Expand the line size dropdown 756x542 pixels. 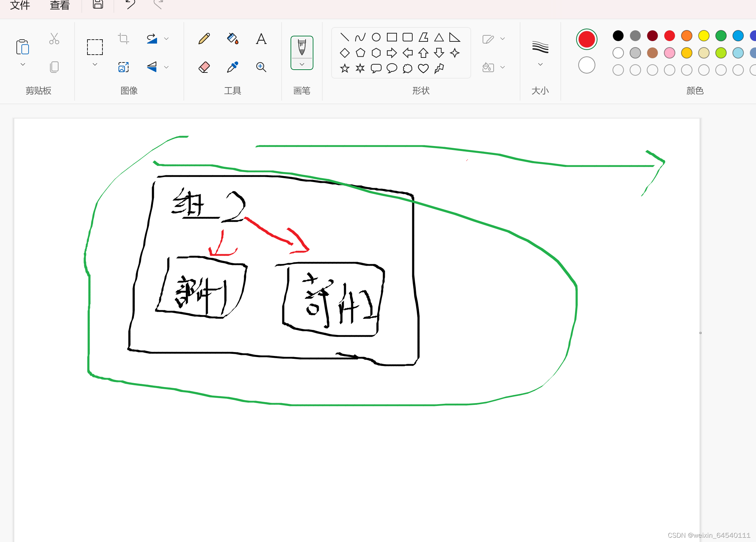tap(540, 65)
